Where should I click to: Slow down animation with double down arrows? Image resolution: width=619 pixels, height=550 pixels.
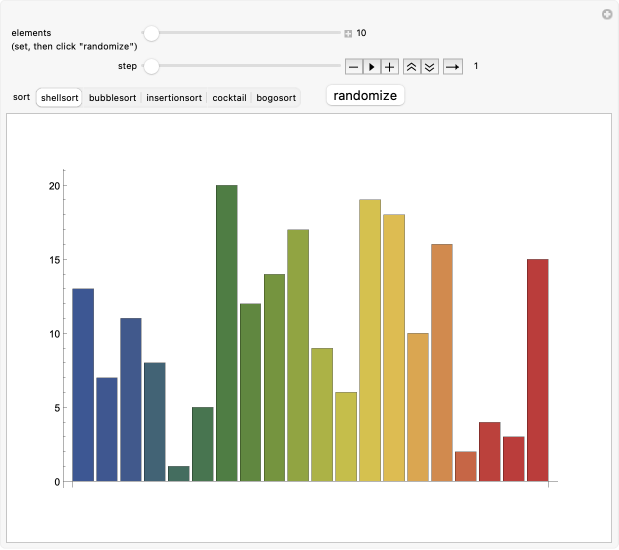(x=429, y=67)
